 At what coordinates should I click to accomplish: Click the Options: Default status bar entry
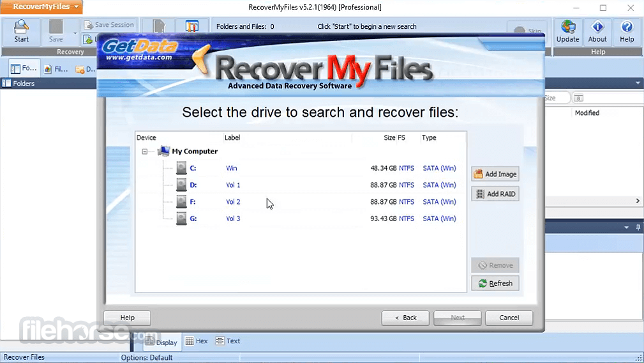tap(147, 358)
